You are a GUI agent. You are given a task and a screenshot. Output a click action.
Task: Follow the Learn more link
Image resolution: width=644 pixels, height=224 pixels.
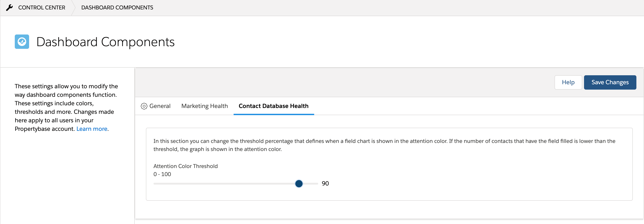(x=92, y=128)
